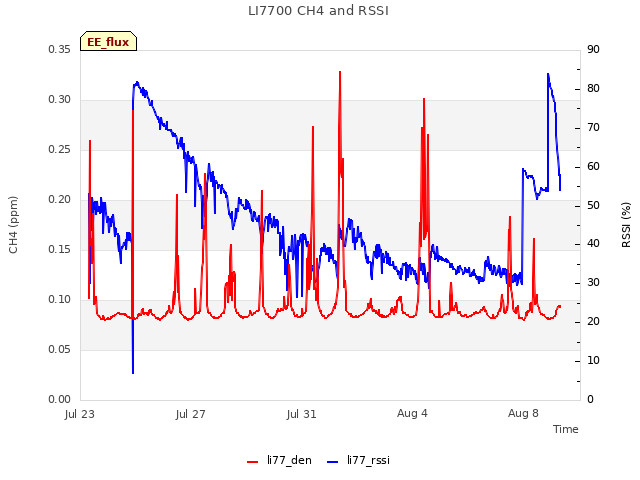Click the 80 right axis value

coord(593,89)
